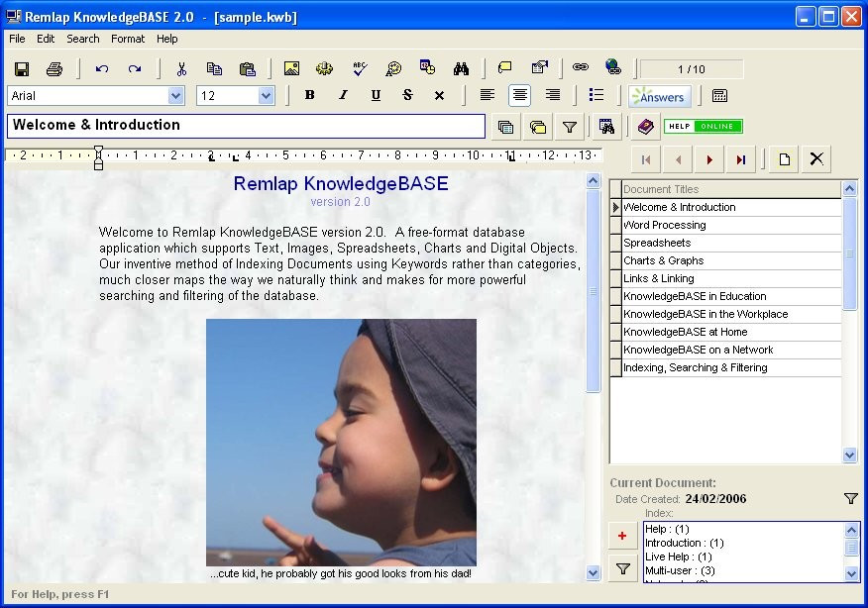This screenshot has width=868, height=608.
Task: Click editor scroll down arrow
Action: click(593, 573)
